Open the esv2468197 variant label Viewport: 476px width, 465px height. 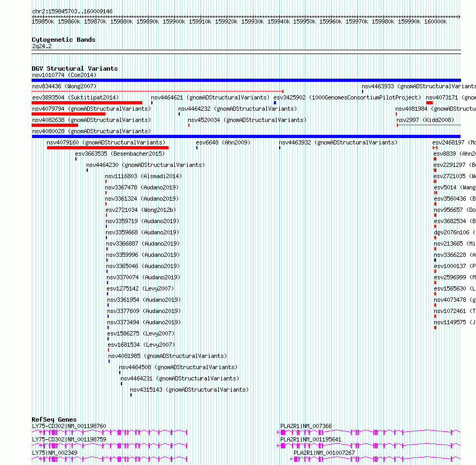coord(454,142)
